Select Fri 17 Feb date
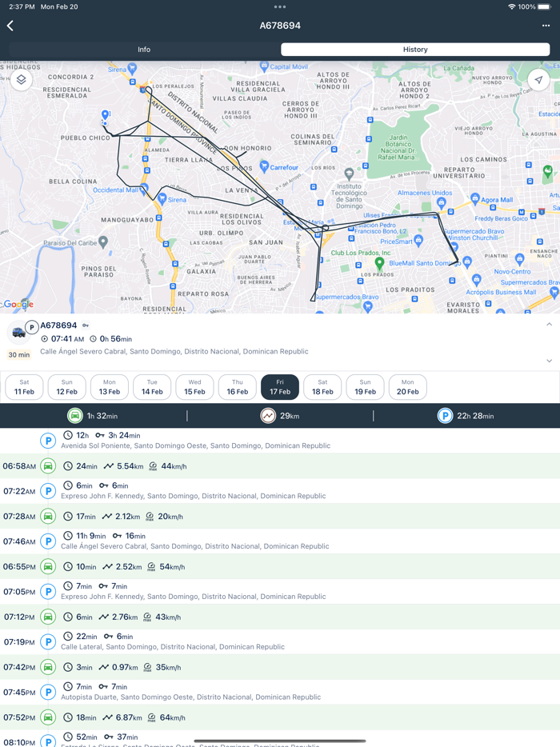This screenshot has width=560, height=747. (x=280, y=387)
